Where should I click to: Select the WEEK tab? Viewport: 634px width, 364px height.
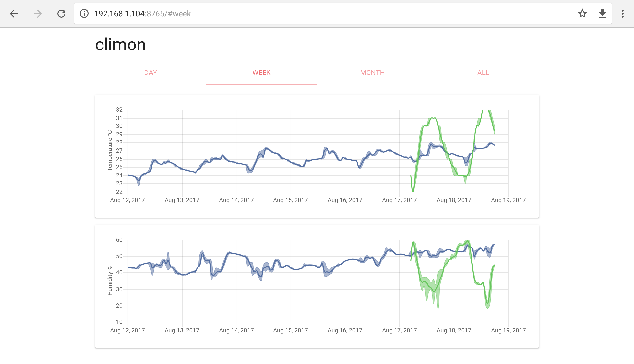pos(262,73)
